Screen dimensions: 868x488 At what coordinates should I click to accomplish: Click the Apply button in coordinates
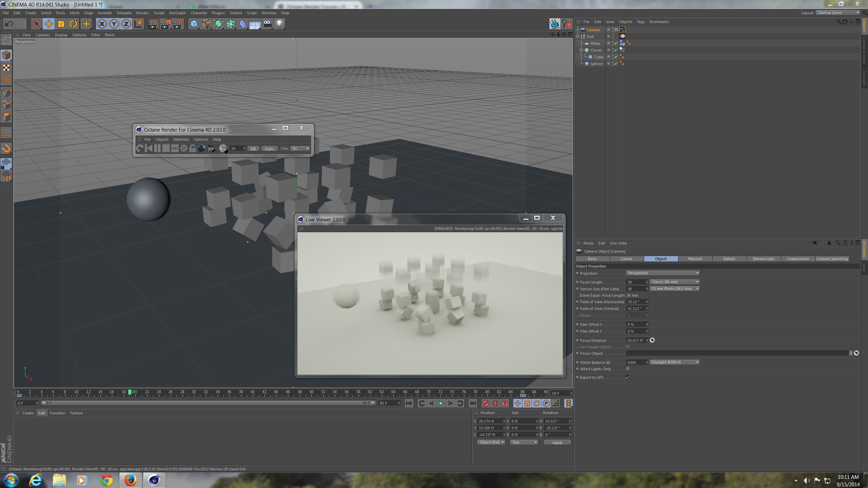[x=557, y=442]
